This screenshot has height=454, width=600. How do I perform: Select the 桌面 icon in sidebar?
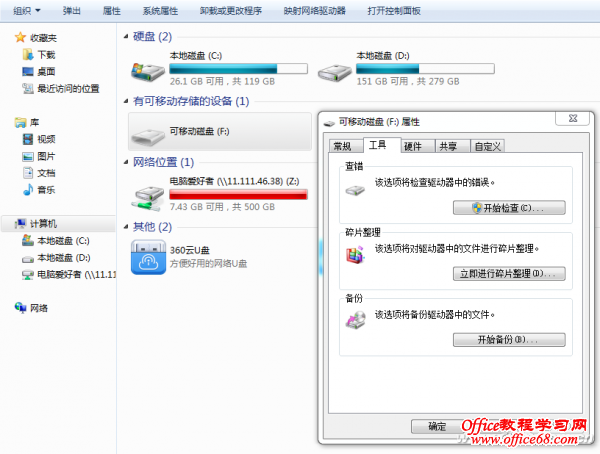pyautogui.click(x=28, y=72)
